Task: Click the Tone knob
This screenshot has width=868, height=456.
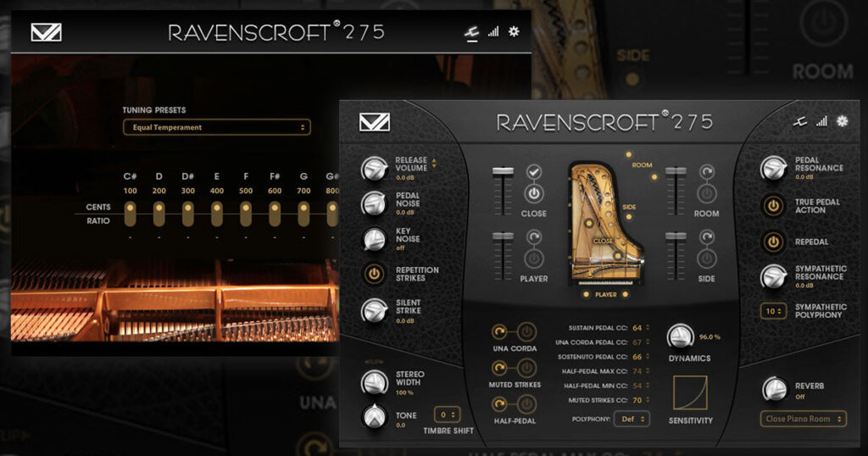Action: pyautogui.click(x=374, y=417)
